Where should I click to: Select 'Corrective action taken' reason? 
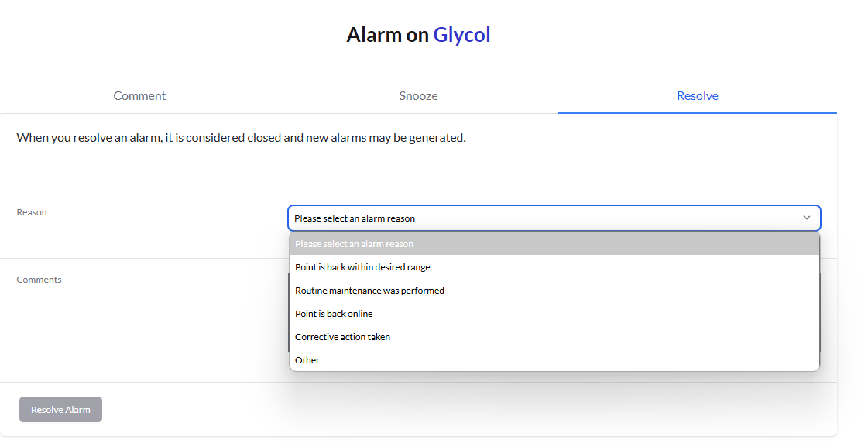[x=554, y=337]
